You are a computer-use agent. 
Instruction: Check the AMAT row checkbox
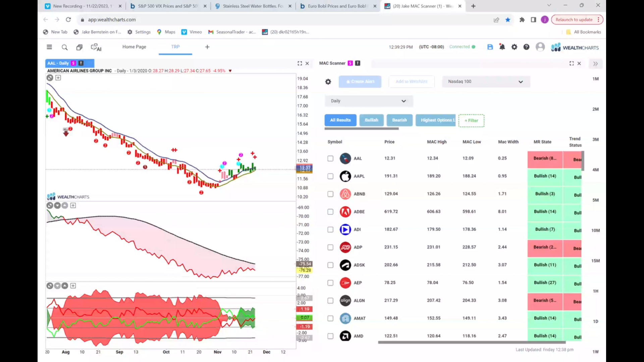click(330, 318)
